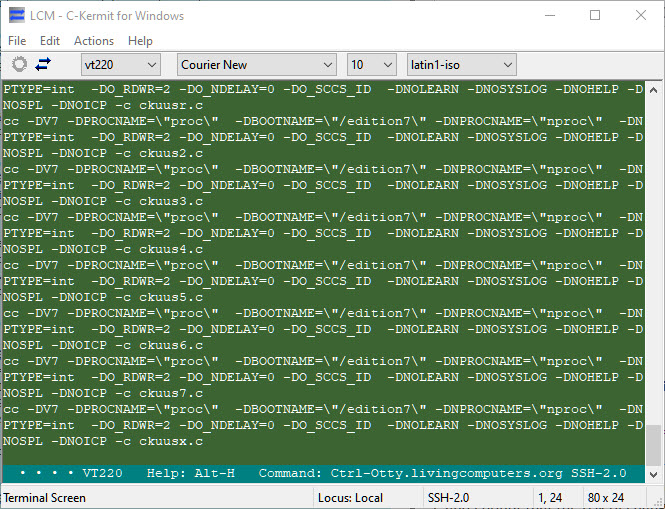Maximize the C-Kermit window
The image size is (665, 509).
[x=595, y=16]
